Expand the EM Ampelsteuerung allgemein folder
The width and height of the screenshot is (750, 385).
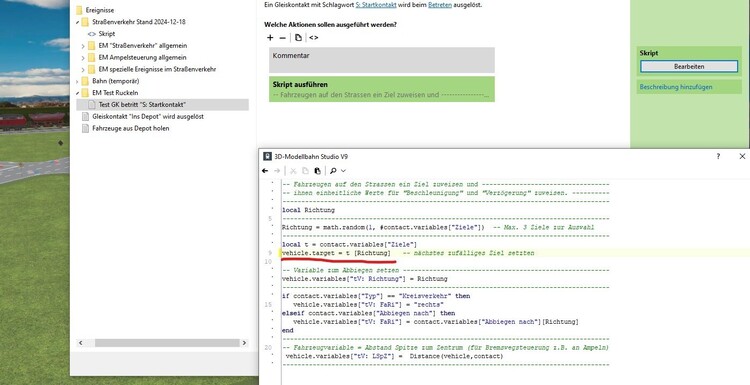pyautogui.click(x=83, y=58)
